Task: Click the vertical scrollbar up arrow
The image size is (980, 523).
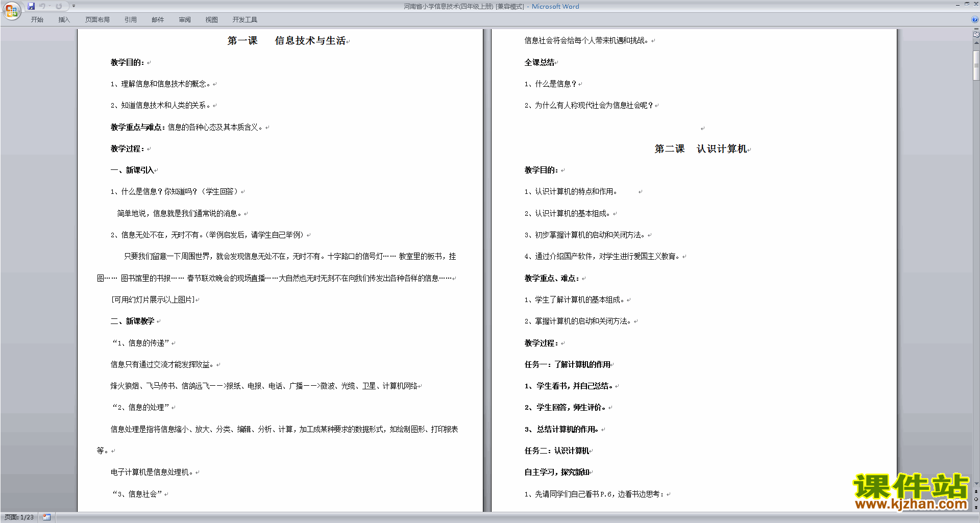Action: 976,43
